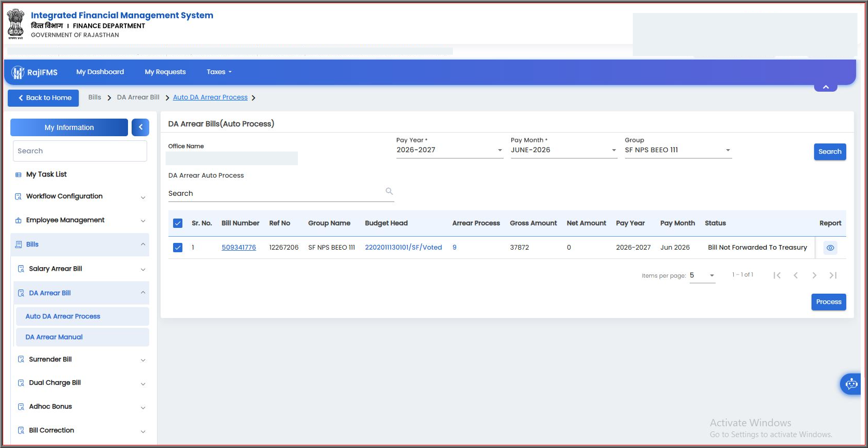Open My Dashboard in the navigation bar

point(100,72)
